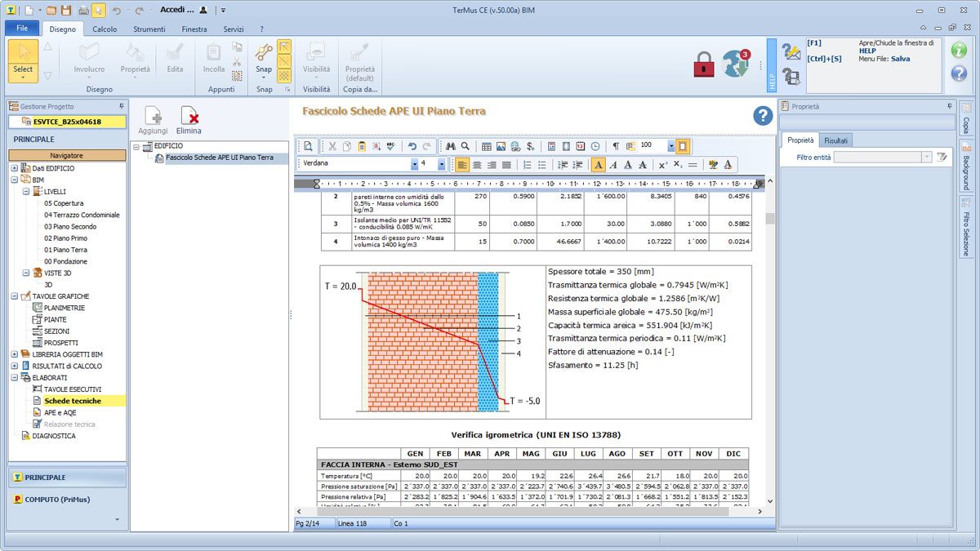Select 01 Piano Terra level
The height and width of the screenshot is (551, 980).
[x=65, y=250]
